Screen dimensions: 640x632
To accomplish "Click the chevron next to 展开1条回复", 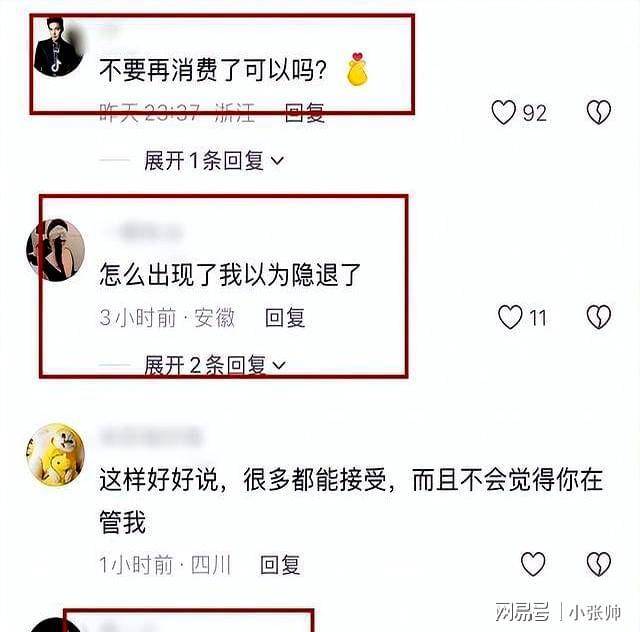I will click(x=277, y=161).
